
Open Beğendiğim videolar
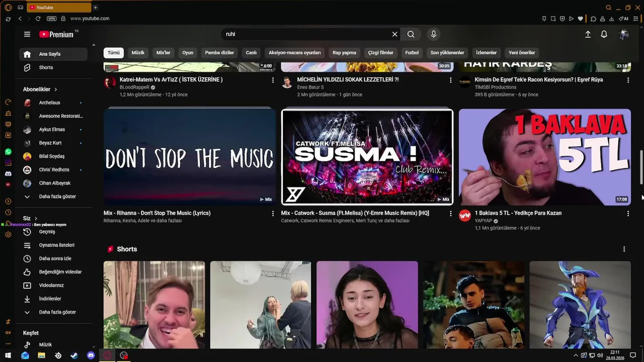53,272
